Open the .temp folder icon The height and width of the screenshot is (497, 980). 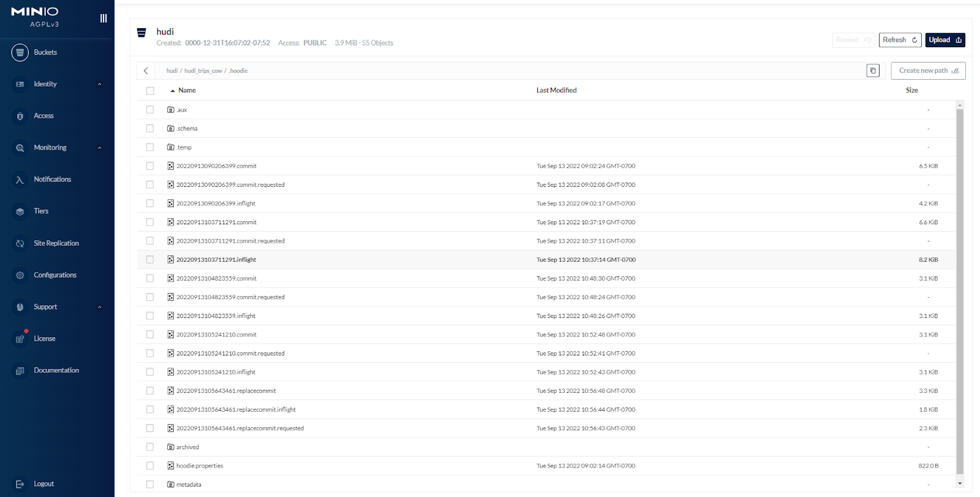(171, 147)
